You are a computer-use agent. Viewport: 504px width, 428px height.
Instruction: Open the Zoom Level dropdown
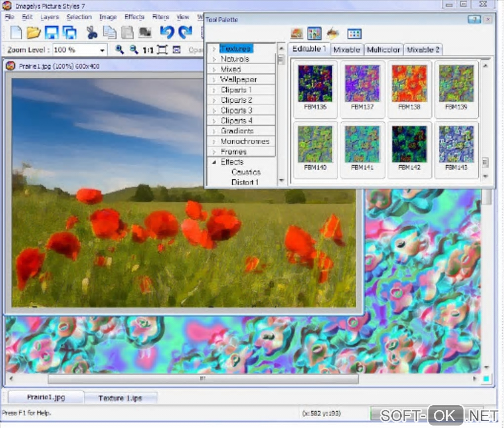coord(102,50)
